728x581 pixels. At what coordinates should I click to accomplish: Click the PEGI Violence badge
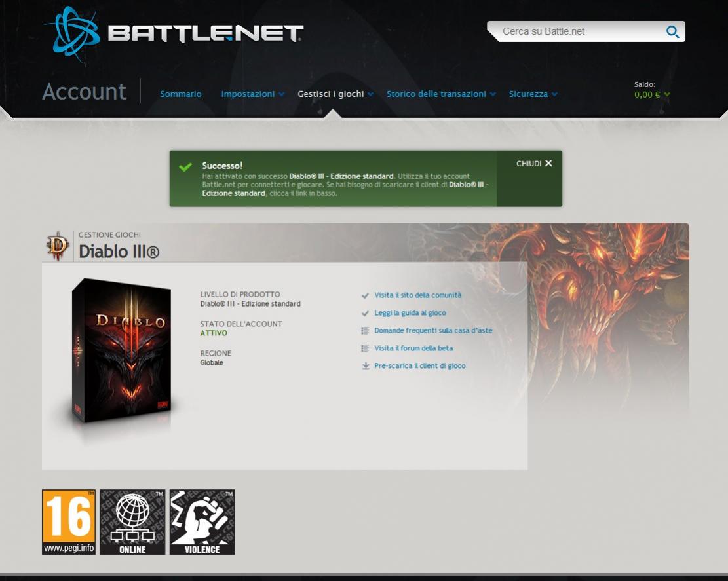click(202, 521)
